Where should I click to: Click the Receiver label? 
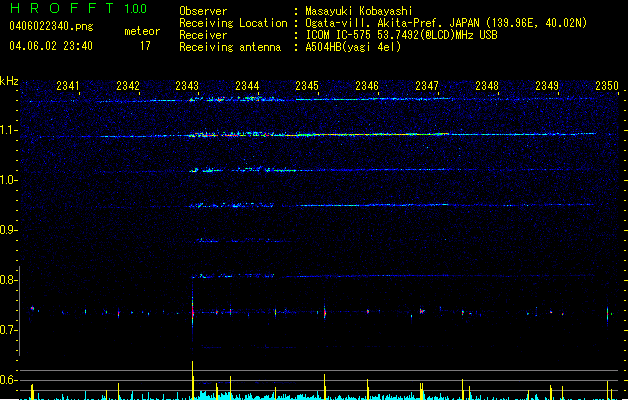(203, 35)
